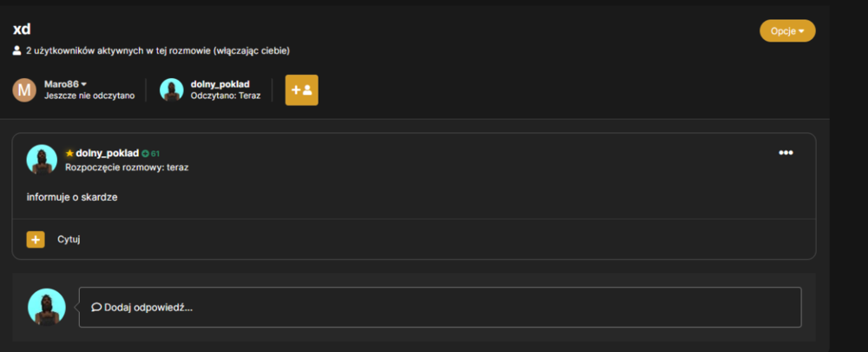Click your avatar beside the reply box
This screenshot has height=352, width=868.
[47, 307]
